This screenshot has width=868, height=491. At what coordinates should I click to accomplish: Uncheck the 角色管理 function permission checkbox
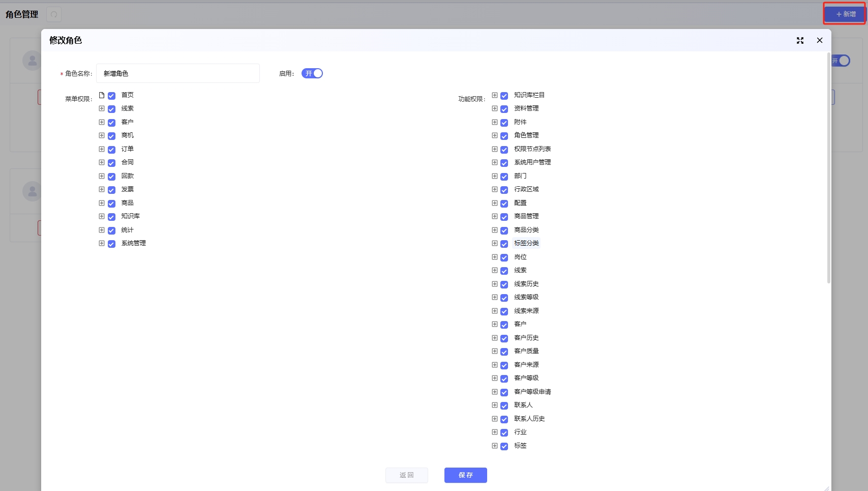[x=504, y=136]
